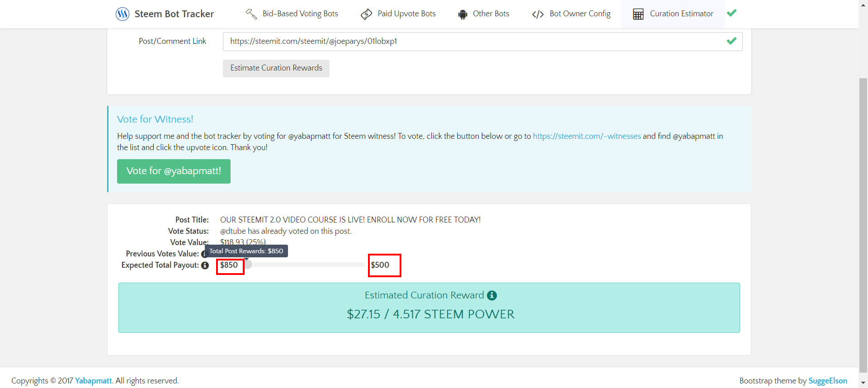Click the code brackets icon for Bot Owner Config

click(x=538, y=14)
